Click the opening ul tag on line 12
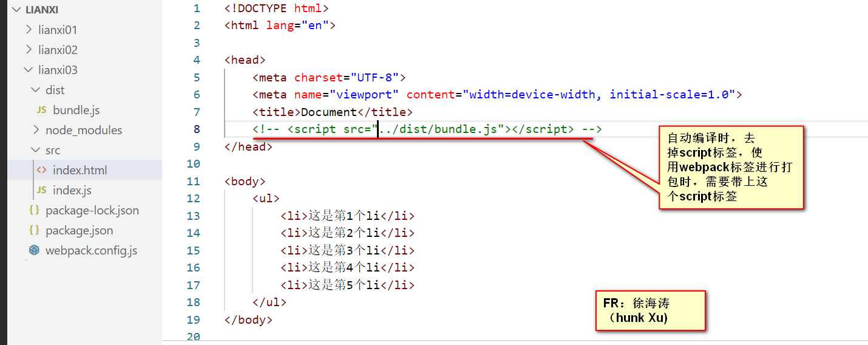 (x=266, y=198)
